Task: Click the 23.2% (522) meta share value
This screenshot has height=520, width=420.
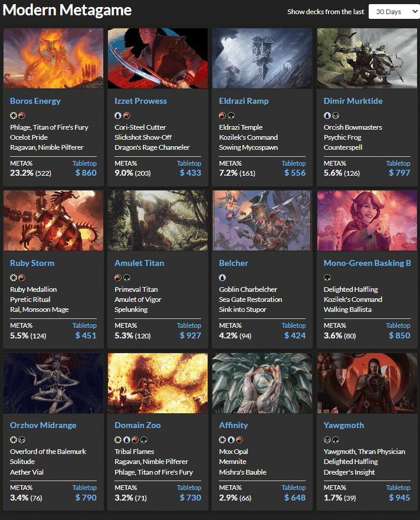Action: coord(31,173)
